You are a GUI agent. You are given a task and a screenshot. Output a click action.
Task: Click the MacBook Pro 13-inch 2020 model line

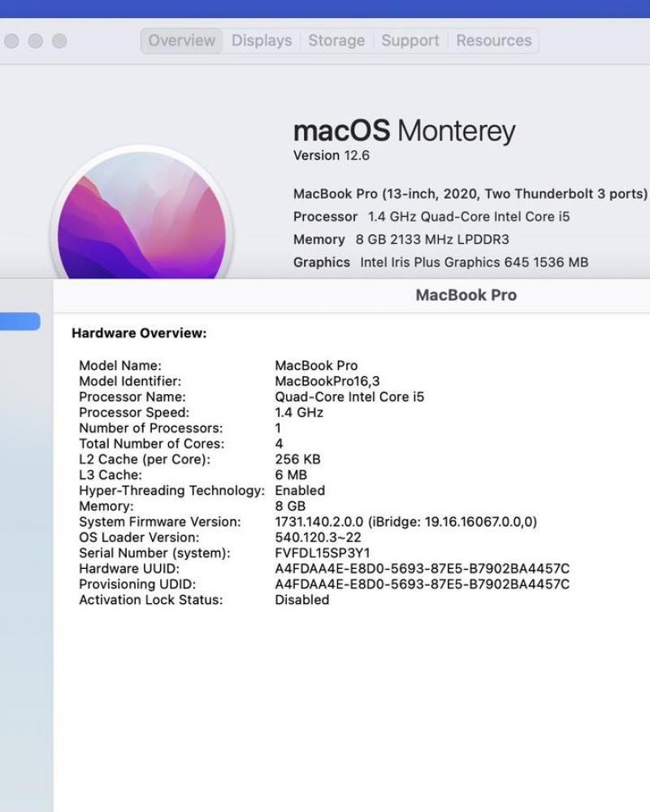pyautogui.click(x=470, y=193)
